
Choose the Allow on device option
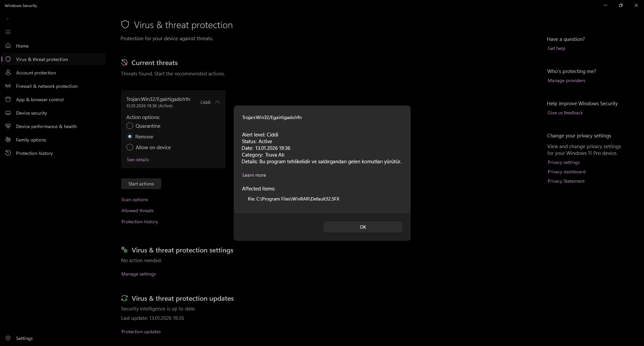click(x=130, y=148)
